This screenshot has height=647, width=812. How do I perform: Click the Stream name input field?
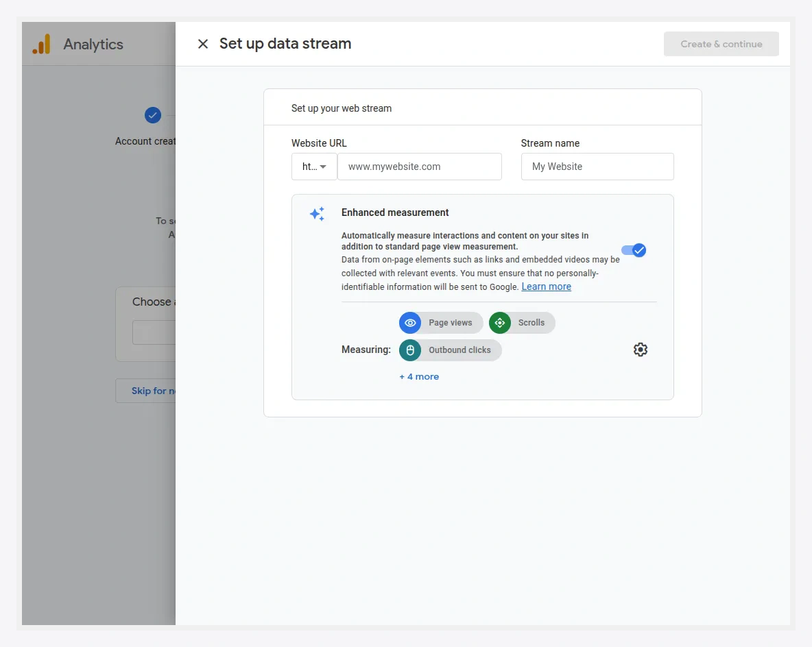coord(597,167)
